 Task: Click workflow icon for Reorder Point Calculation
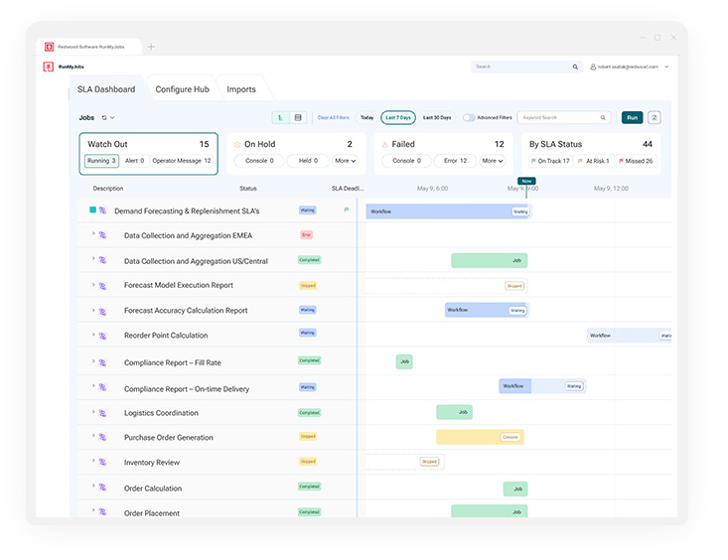click(102, 336)
